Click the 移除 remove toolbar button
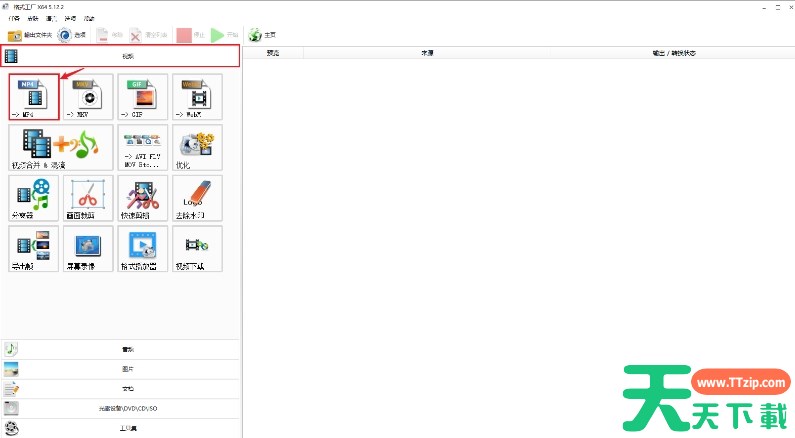 (x=110, y=35)
